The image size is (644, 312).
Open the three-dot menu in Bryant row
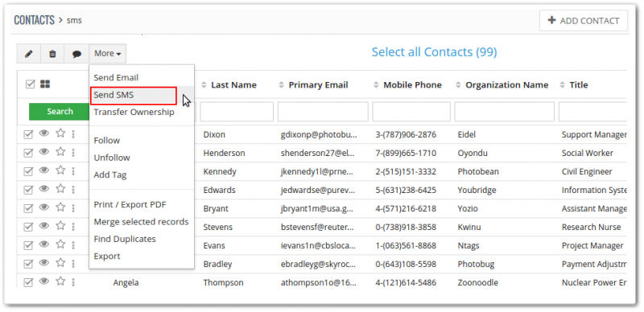(73, 207)
